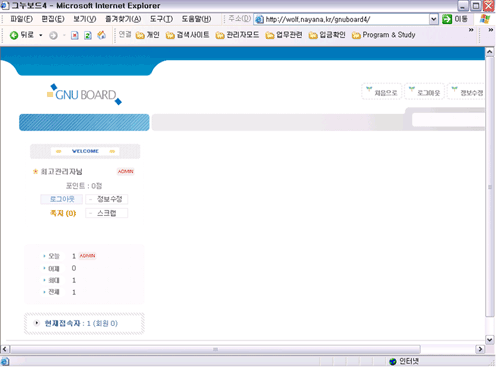The image size is (500, 367).
Task: Click the 로그아웃 top navigation button
Action: pyautogui.click(x=424, y=92)
